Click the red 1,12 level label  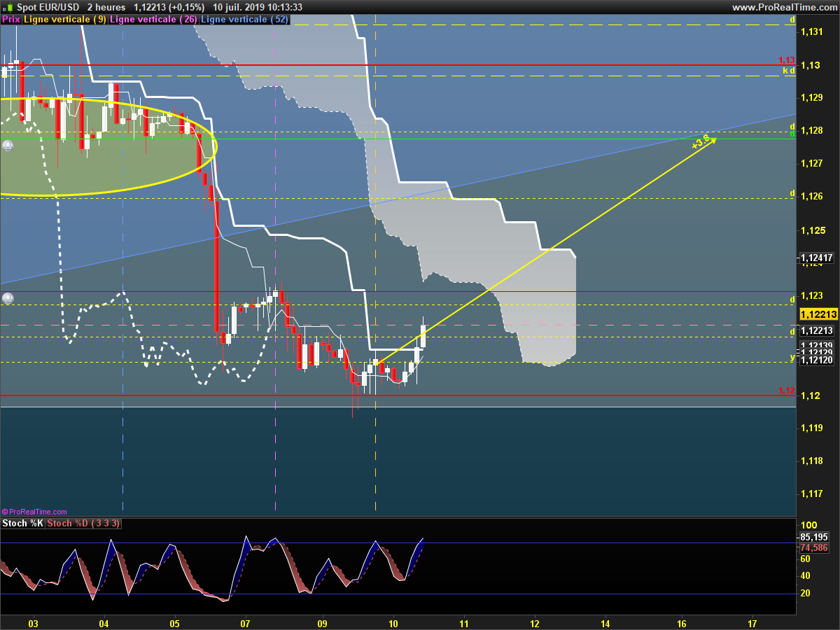pyautogui.click(x=787, y=391)
